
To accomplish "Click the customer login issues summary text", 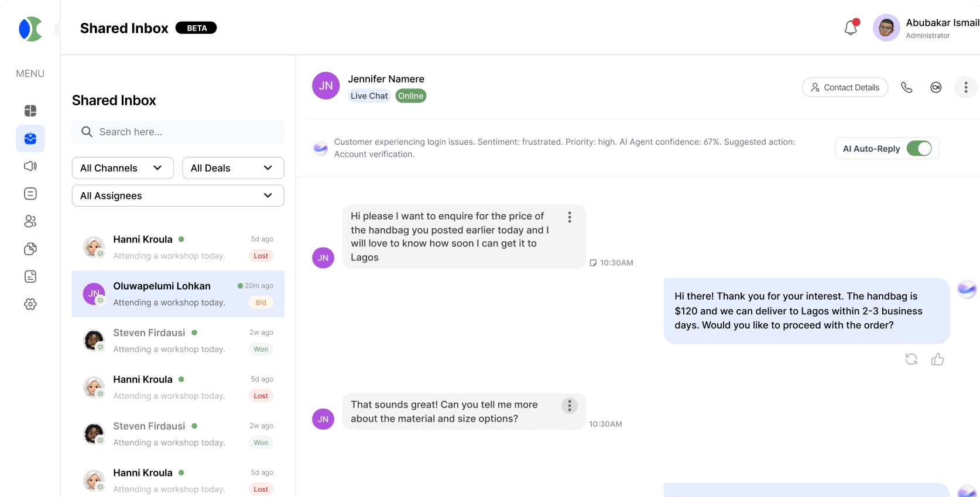I will click(x=564, y=148).
